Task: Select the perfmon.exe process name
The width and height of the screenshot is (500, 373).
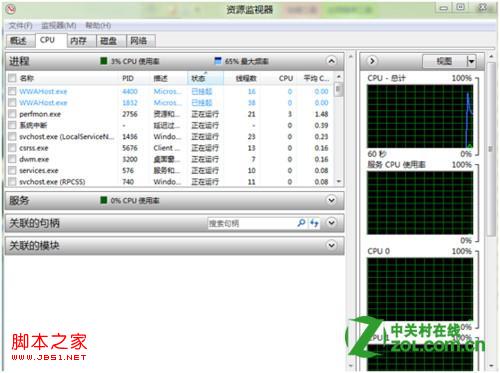Action: 40,114
